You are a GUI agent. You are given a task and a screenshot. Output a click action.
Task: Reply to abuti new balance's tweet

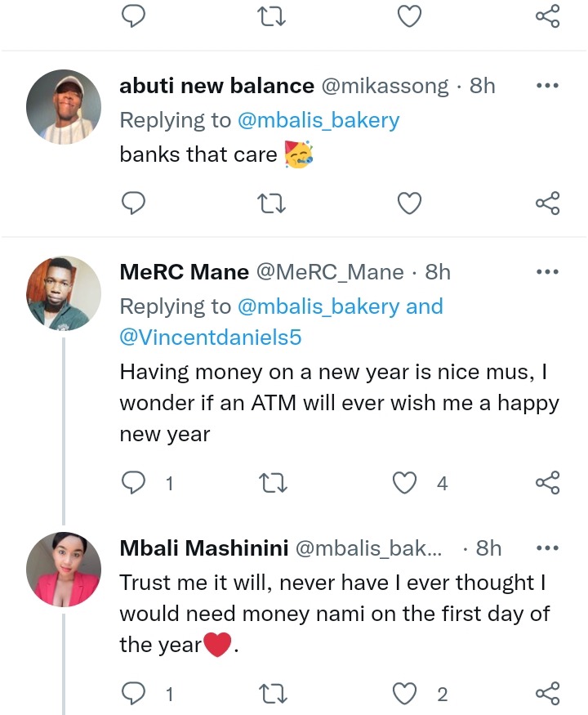click(x=133, y=203)
